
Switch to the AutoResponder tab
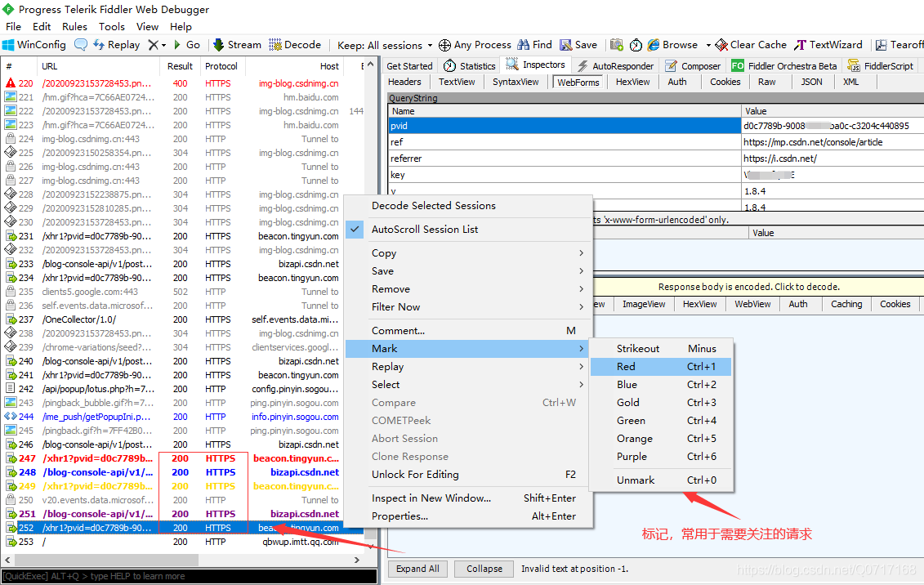click(615, 66)
